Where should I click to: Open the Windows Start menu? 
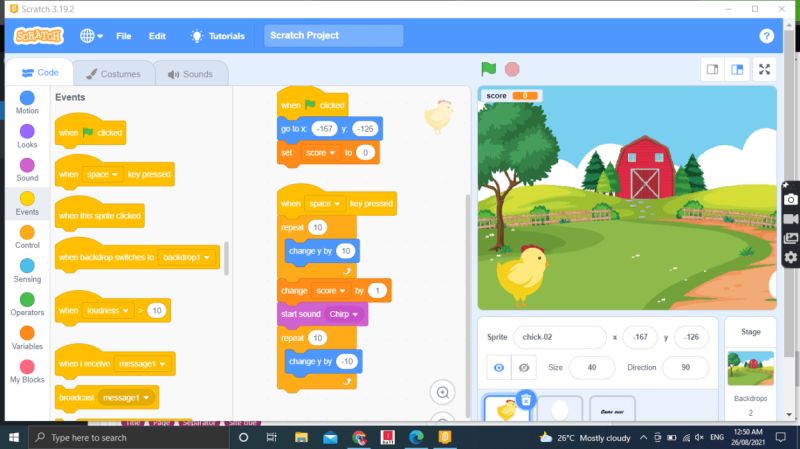(14, 437)
